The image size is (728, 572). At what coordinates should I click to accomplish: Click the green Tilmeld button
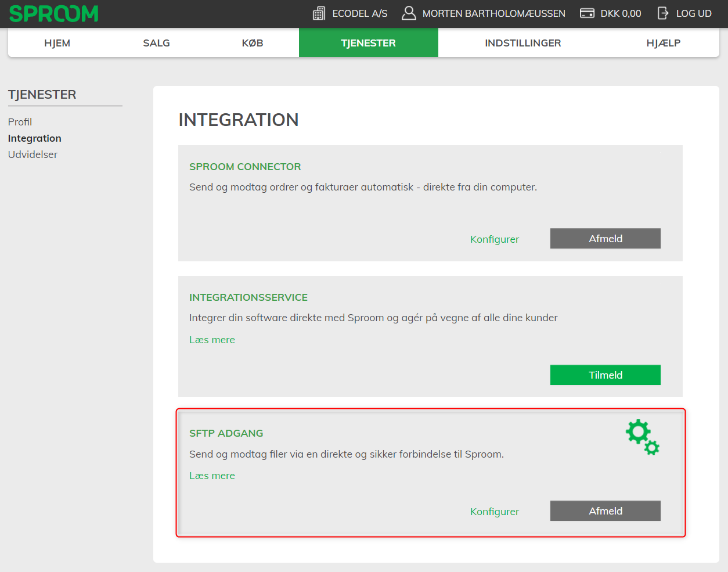(606, 375)
